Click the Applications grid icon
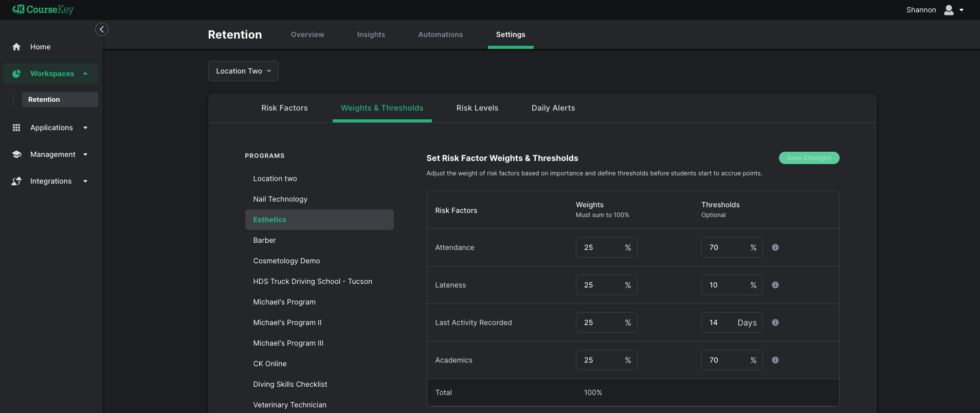 click(x=16, y=128)
